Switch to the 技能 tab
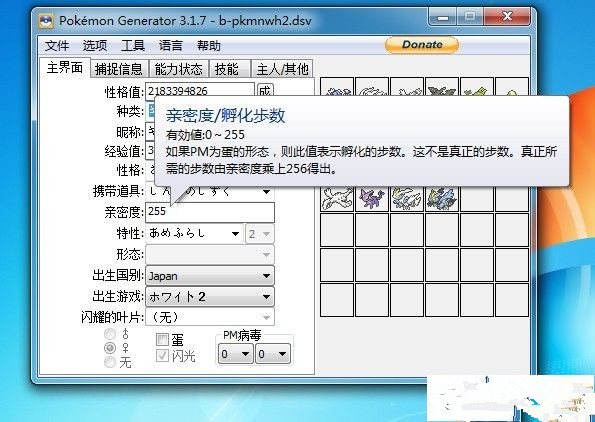Viewport: 595px width, 422px height. (229, 69)
